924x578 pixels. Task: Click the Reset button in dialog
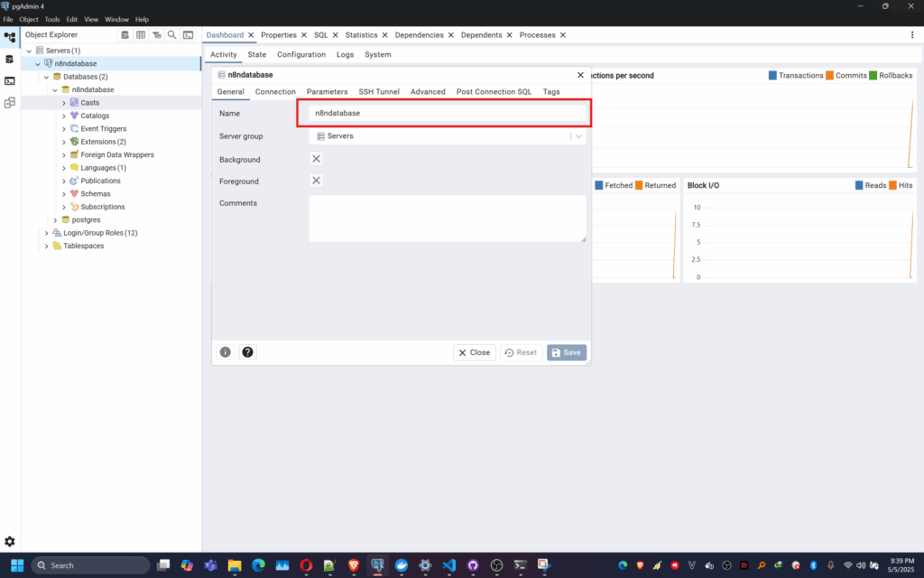point(522,352)
